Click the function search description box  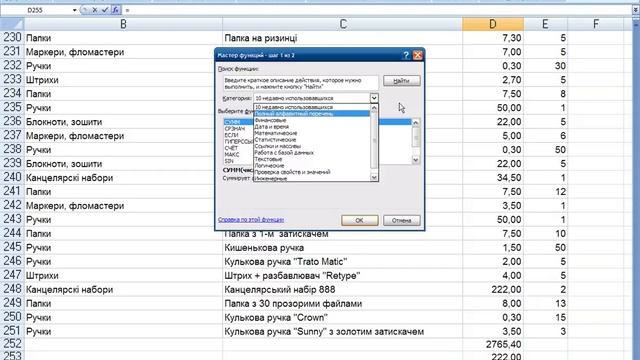(x=301, y=83)
